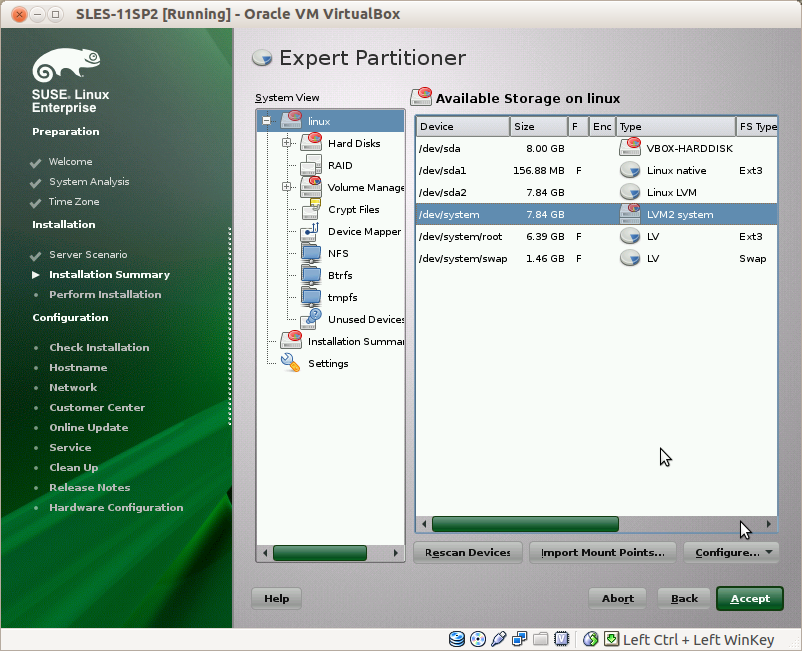
Task: Click the Btrfs folder icon
Action: [311, 275]
